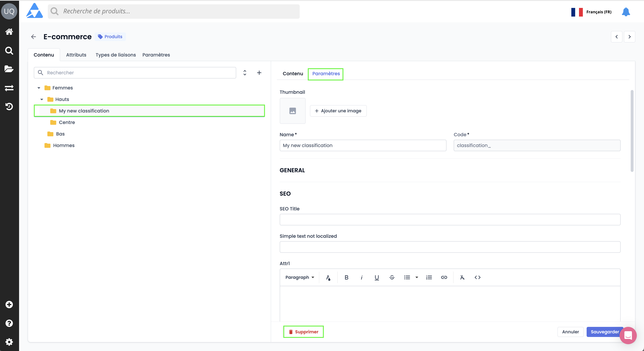644x351 pixels.
Task: Open the sidebar history icon
Action: point(9,107)
